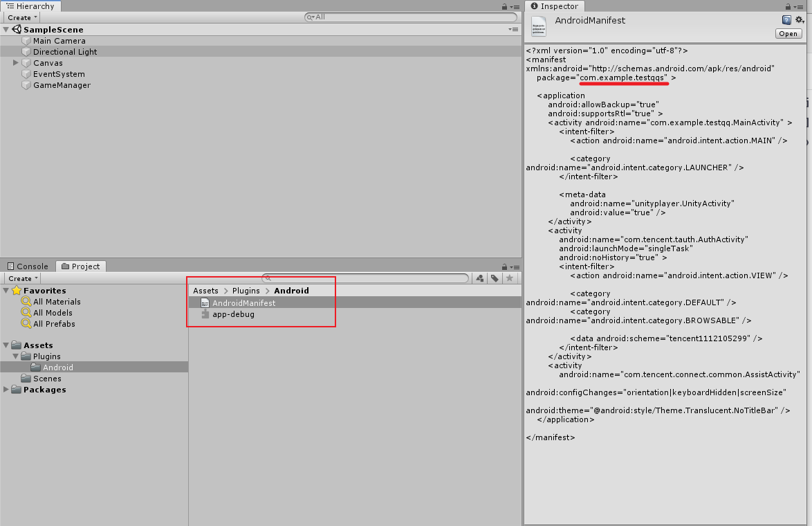The image size is (812, 526).
Task: Click the Project panel search field
Action: (365, 278)
